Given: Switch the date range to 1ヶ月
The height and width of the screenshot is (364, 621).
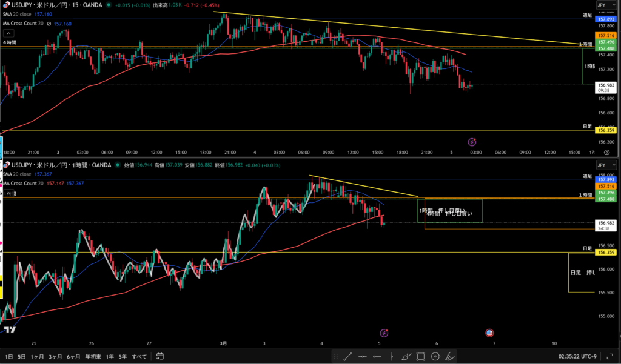Looking at the screenshot, I should coord(37,356).
